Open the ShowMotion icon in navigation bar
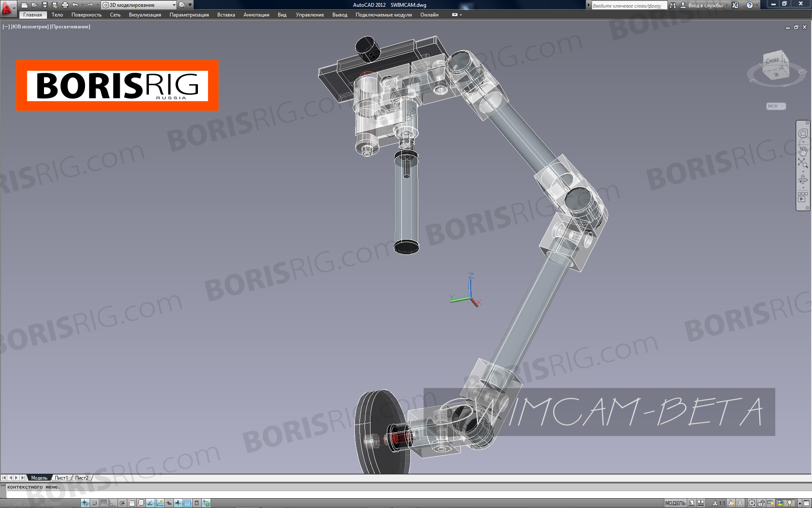The width and height of the screenshot is (812, 508). click(803, 197)
